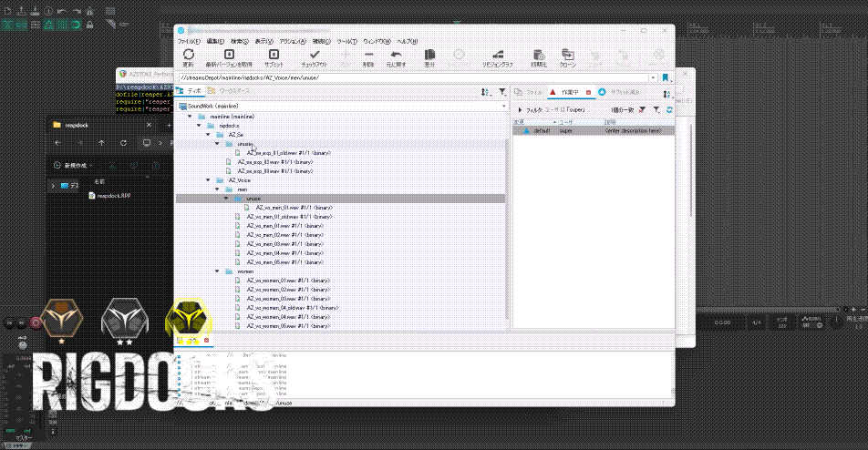This screenshot has width=868, height=450.
Task: Collapse the women folder node
Action: (x=217, y=271)
